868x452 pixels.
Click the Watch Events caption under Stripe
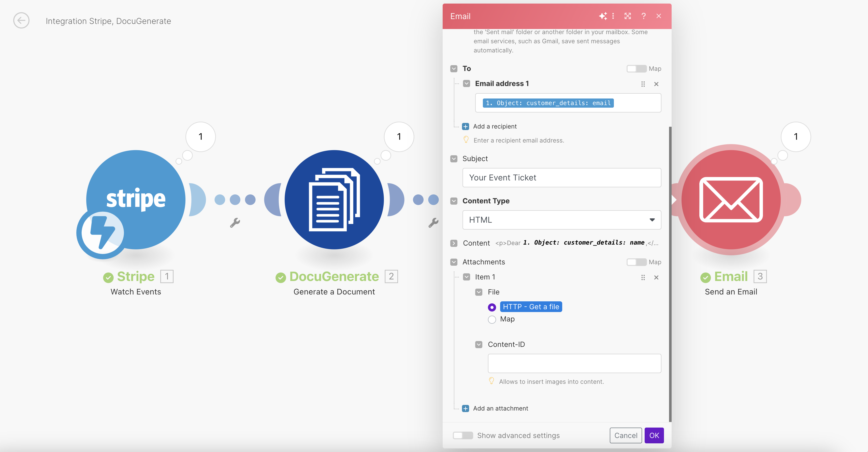(136, 292)
